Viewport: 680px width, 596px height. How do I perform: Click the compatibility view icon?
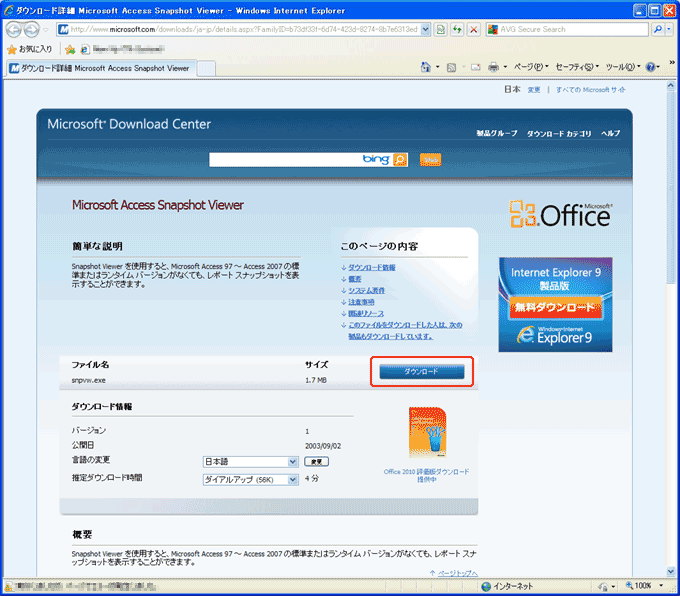(x=441, y=29)
